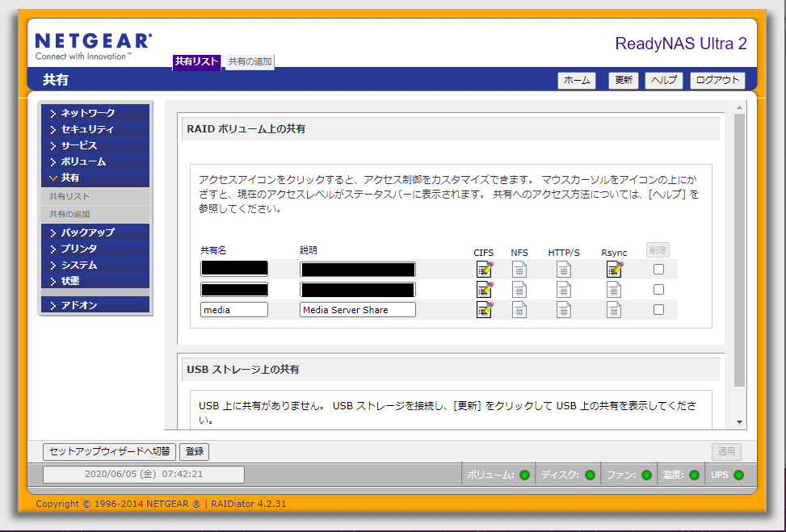Expand the 状態 menu section
This screenshot has width=786, height=532.
point(95,280)
